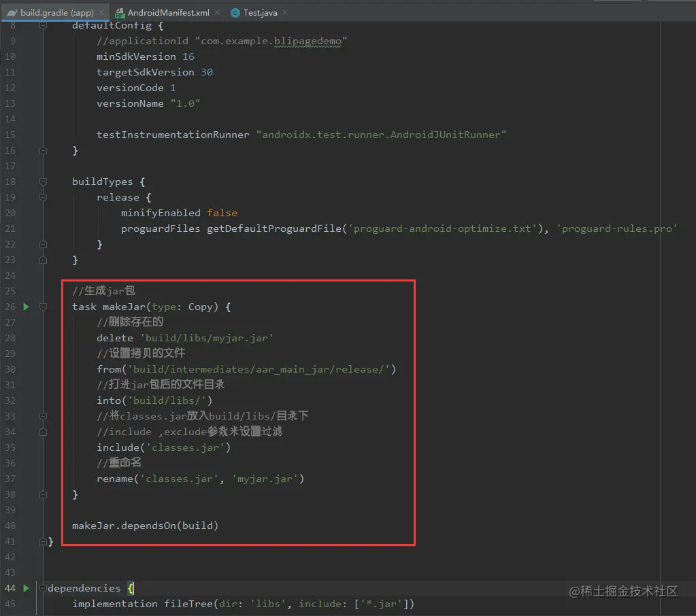Click the manifest file icon on second tab
The image size is (696, 616).
click(120, 13)
